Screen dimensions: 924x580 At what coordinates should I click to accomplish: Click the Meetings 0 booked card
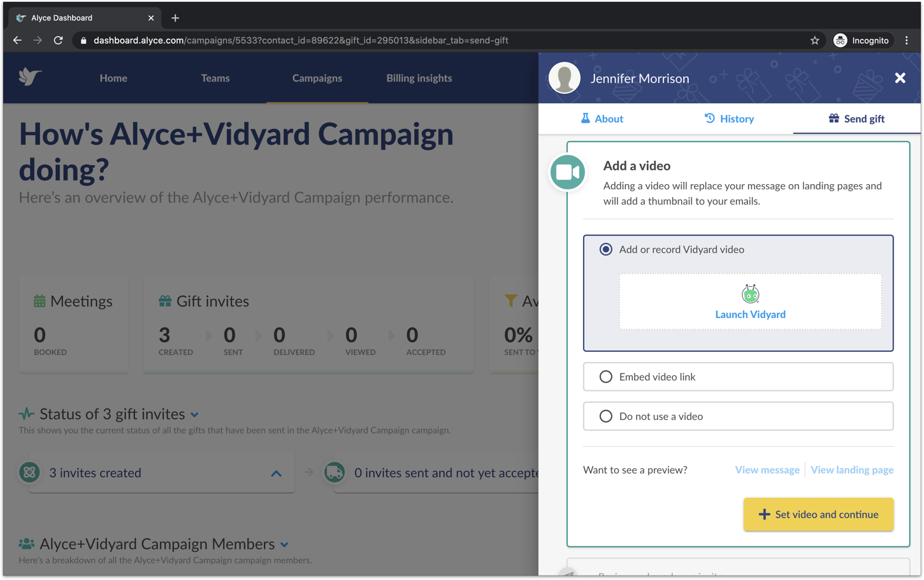73,324
